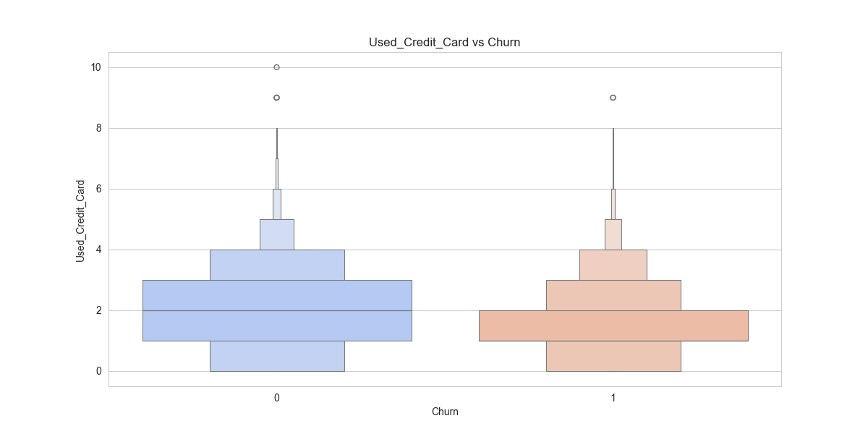Click y-axis tick label 10
The image size is (868, 434).
[x=95, y=67]
